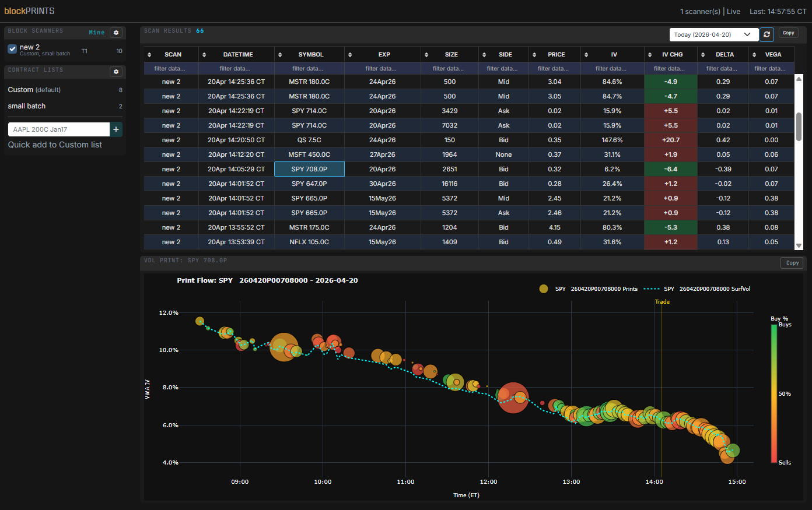
Task: Select the highlighted SPY 708.0P symbol cell
Action: point(309,169)
